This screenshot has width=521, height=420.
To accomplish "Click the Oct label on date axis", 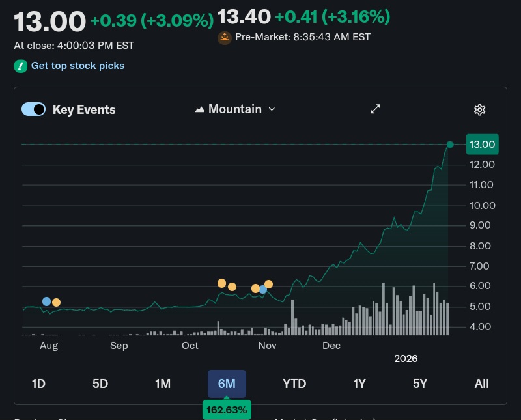I will (x=190, y=346).
